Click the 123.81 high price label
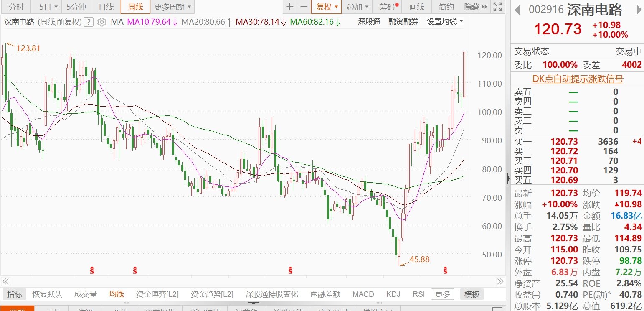 click(x=28, y=48)
